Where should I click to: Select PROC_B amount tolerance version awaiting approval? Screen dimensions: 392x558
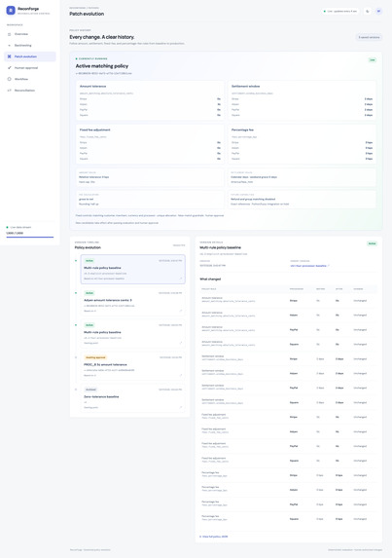click(x=133, y=366)
